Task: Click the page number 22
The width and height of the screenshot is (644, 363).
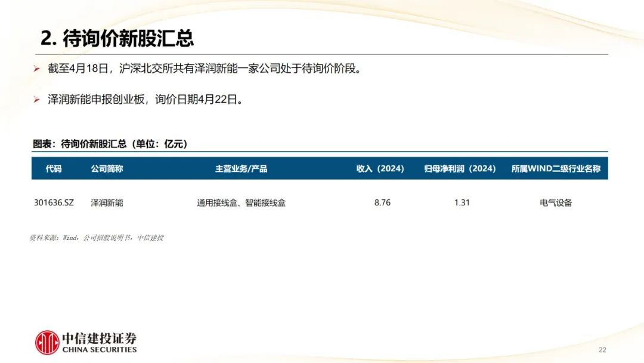Action: (x=603, y=349)
